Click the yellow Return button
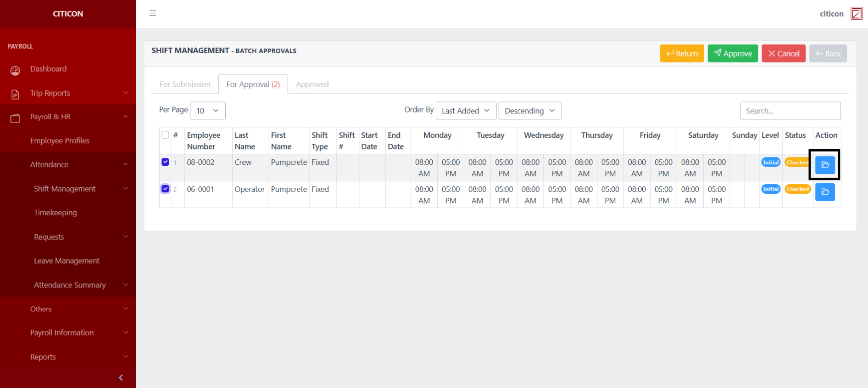 click(682, 54)
